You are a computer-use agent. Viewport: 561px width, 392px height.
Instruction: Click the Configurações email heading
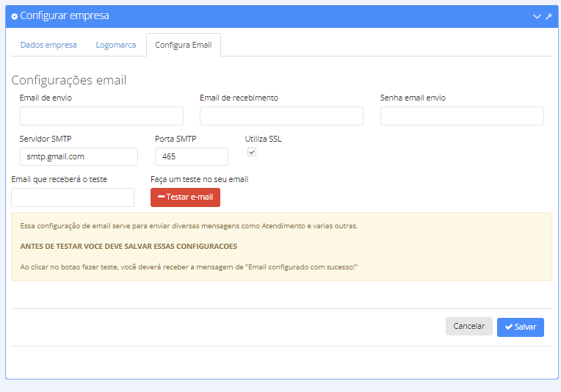(69, 81)
